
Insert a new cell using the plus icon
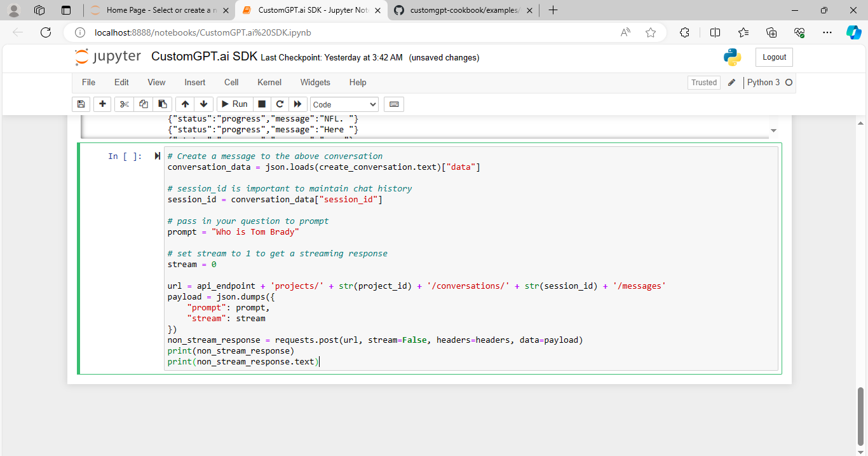tap(102, 104)
